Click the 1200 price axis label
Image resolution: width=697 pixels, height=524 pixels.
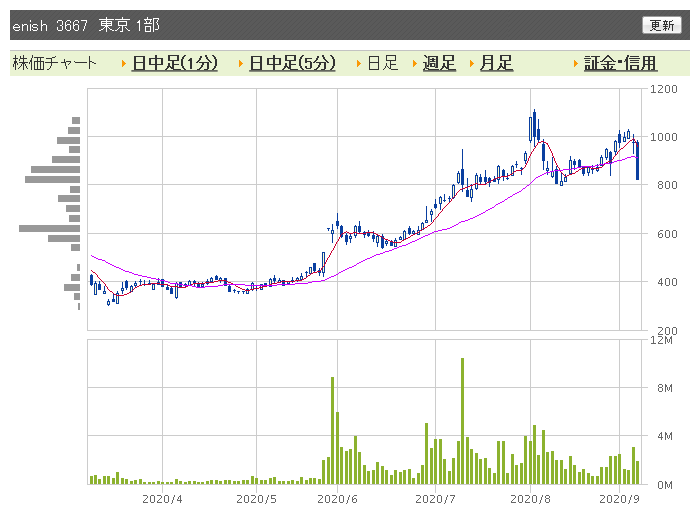pyautogui.click(x=664, y=89)
